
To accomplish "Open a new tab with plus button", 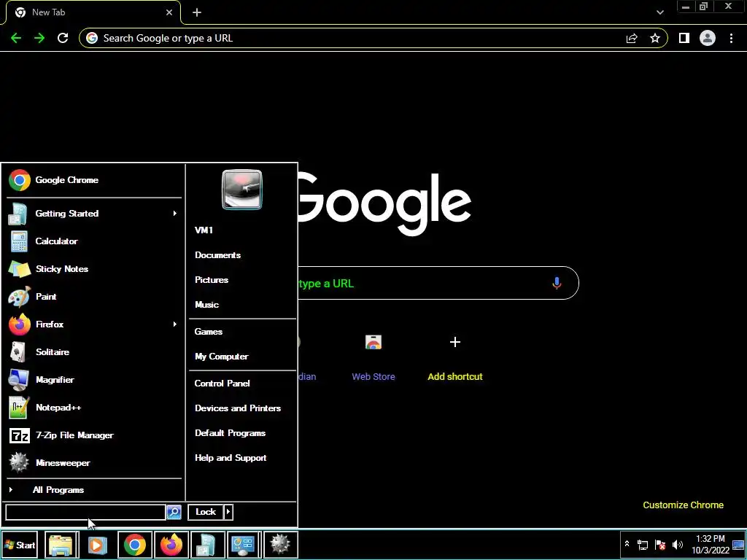I will pos(197,12).
